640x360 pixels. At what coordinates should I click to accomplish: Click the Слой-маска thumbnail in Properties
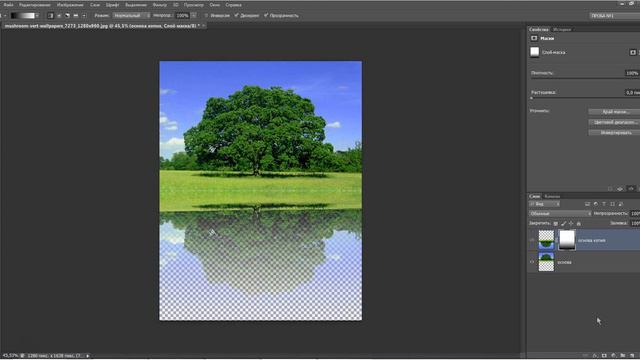(x=534, y=52)
